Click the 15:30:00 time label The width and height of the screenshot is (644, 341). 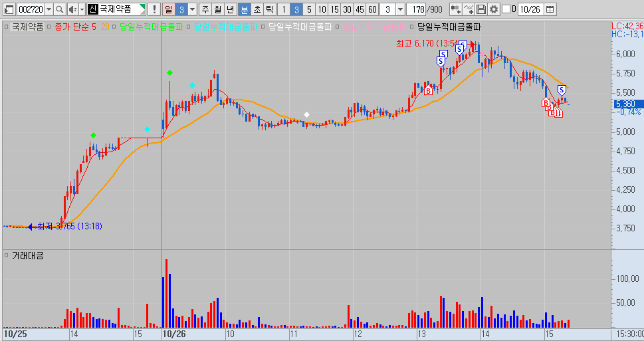click(x=630, y=334)
